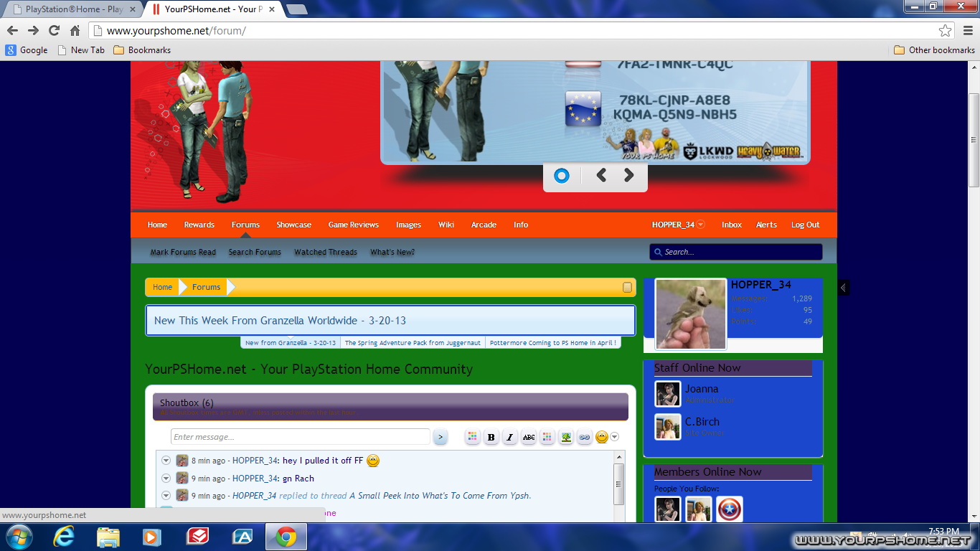Click the Chrome home icon
980x551 pixels.
point(75,31)
